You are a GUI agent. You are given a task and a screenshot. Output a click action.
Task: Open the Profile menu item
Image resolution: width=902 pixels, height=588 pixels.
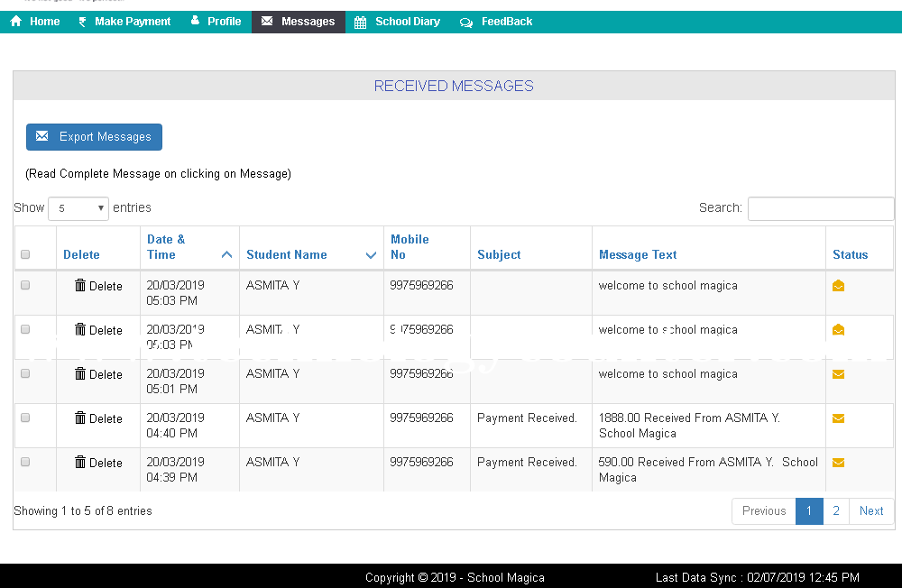coord(216,22)
